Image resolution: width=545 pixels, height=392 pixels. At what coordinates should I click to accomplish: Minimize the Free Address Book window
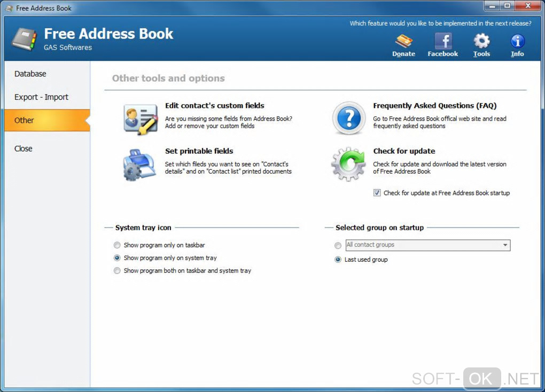pyautogui.click(x=492, y=6)
